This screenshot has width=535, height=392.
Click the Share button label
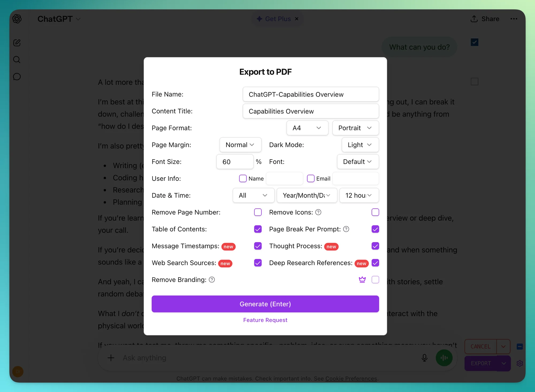tap(490, 19)
